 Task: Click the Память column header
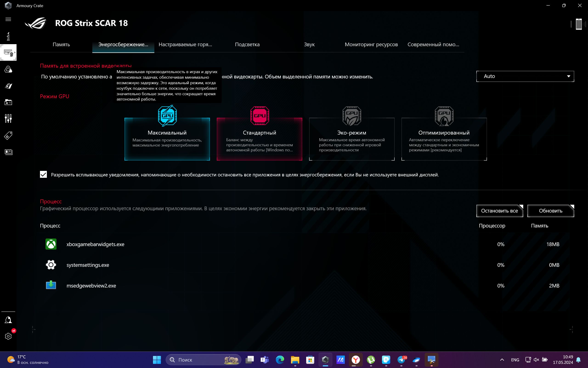click(x=540, y=226)
